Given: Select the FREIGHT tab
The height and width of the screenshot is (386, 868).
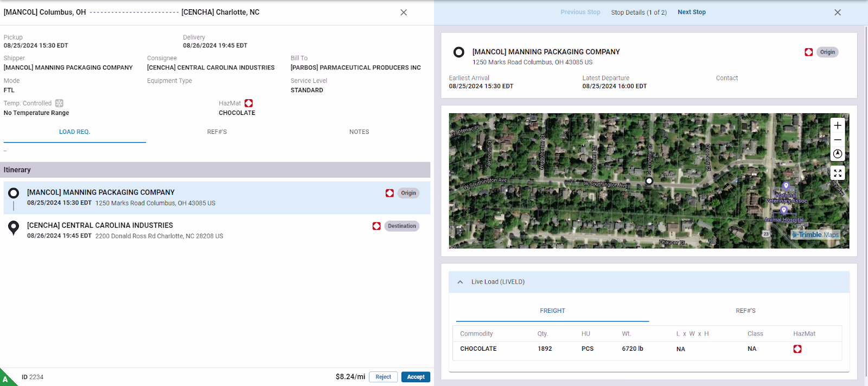Looking at the screenshot, I should pyautogui.click(x=552, y=311).
